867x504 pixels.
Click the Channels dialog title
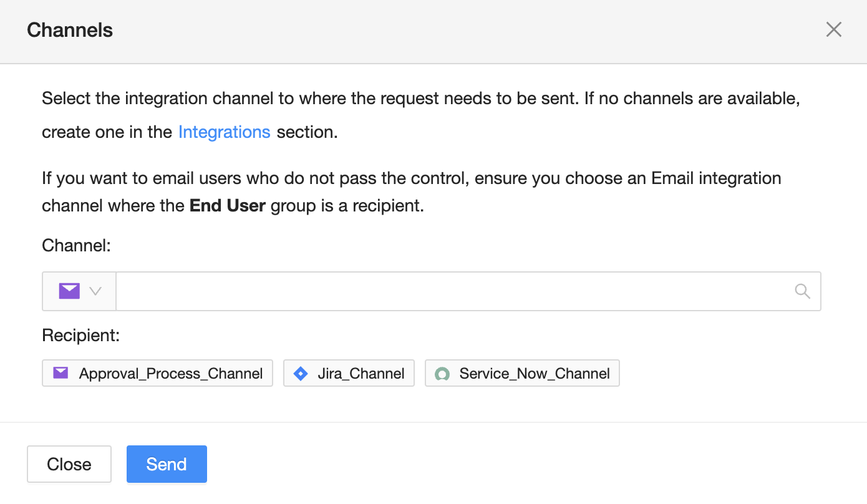coord(70,30)
